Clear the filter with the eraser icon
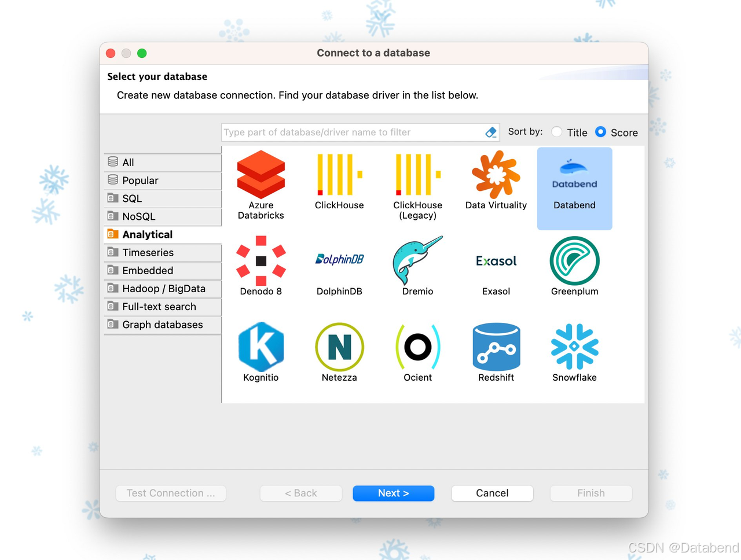Screen dimensions: 741x560 click(491, 132)
